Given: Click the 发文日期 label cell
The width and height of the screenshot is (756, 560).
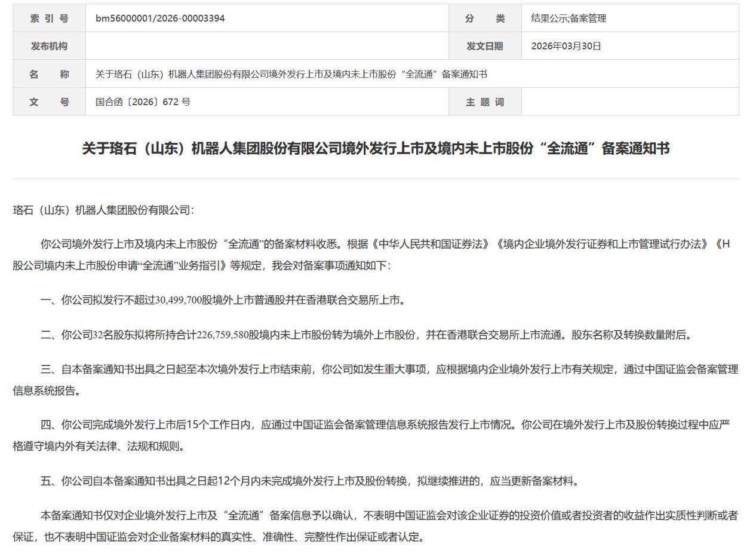Looking at the screenshot, I should pos(484,46).
